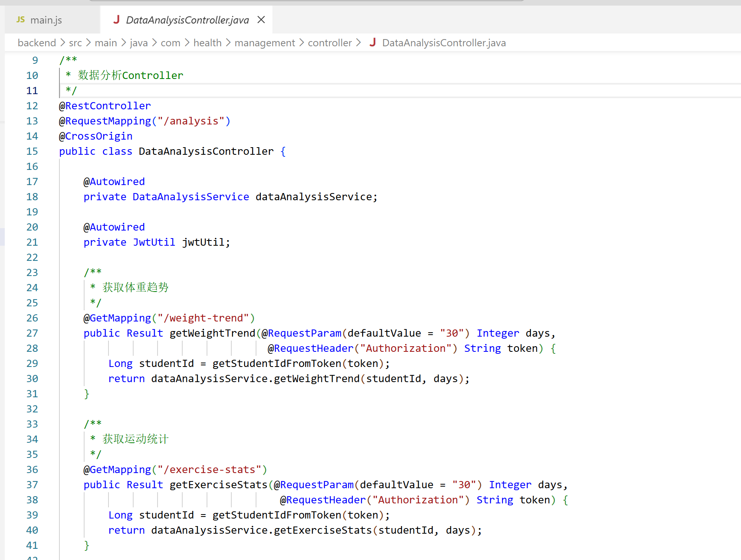The image size is (741, 560).
Task: Click the return keyword on line 30
Action: (x=126, y=379)
